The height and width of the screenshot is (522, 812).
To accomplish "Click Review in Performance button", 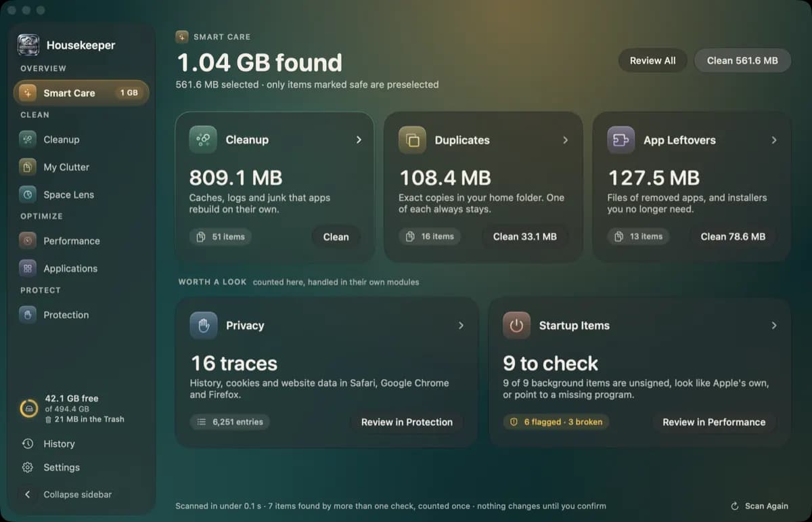I will [x=714, y=422].
